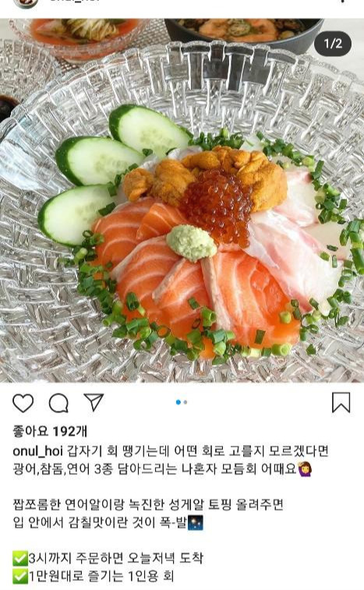The height and width of the screenshot is (590, 364).
Task: Open the onul_hoi username in the caption
Action: click(37, 450)
